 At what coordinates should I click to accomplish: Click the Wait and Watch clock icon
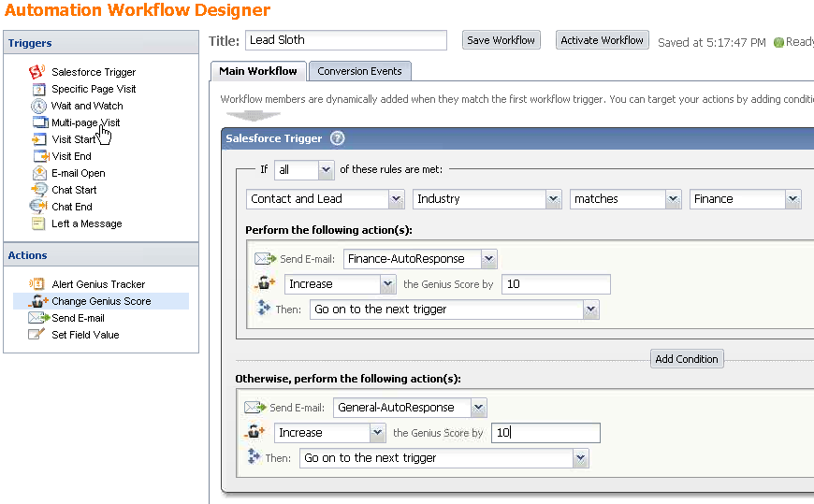pos(38,106)
